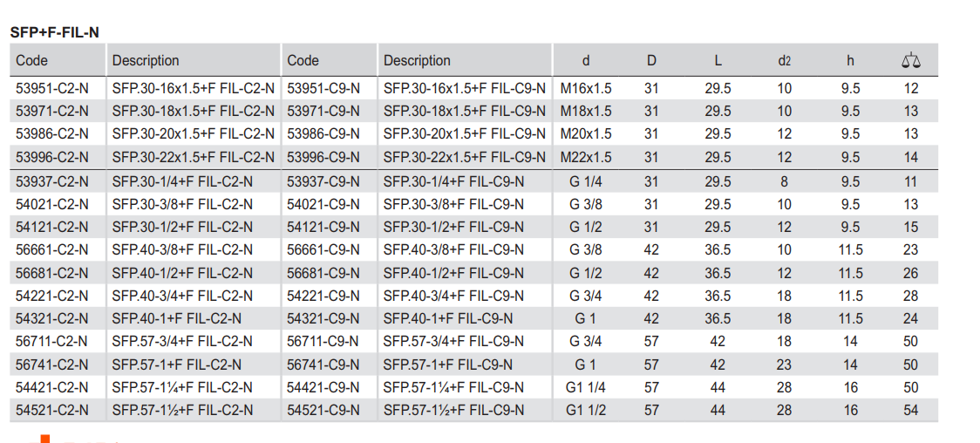
Task: Click the M22x1.5 thread size cell
Action: coord(586,157)
